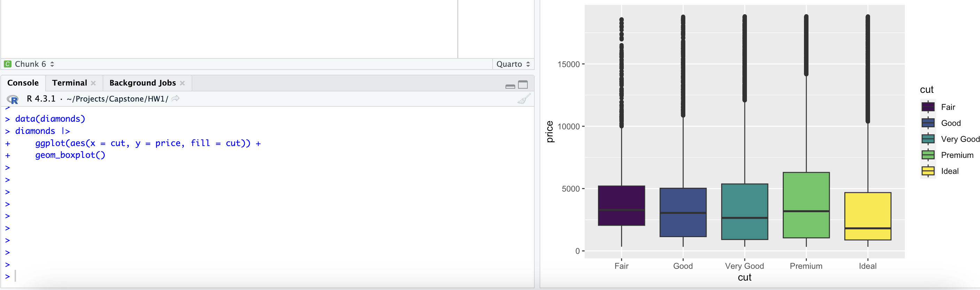980x290 pixels.
Task: Click the R version logo in console header
Action: click(x=13, y=99)
